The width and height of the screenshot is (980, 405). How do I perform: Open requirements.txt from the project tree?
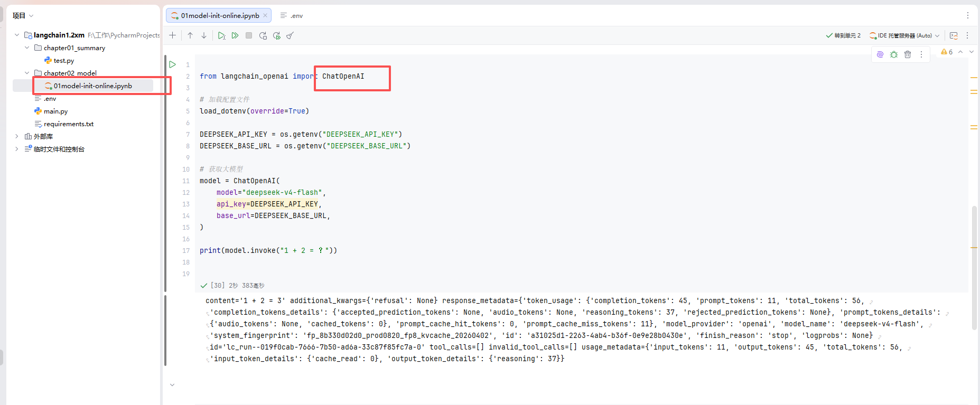(68, 124)
